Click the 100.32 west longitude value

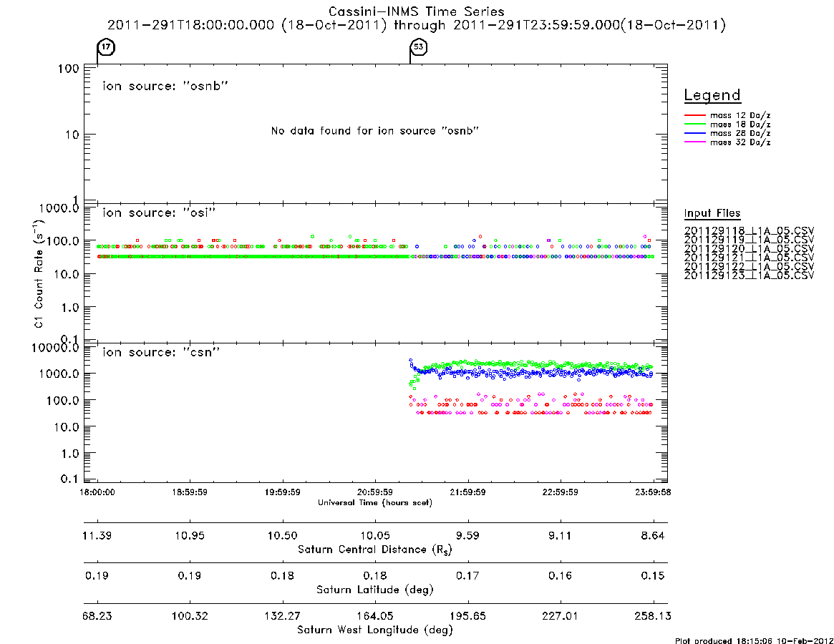point(190,616)
